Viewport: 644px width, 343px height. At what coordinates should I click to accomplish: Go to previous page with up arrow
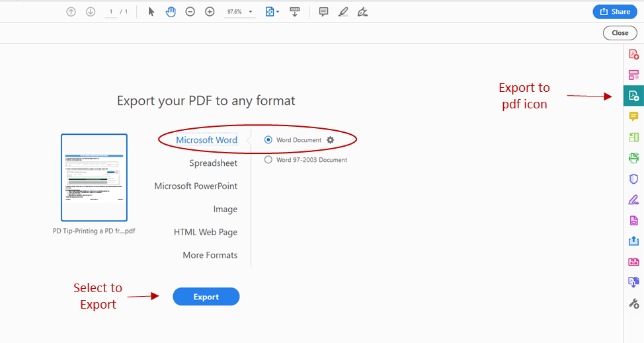[x=71, y=12]
